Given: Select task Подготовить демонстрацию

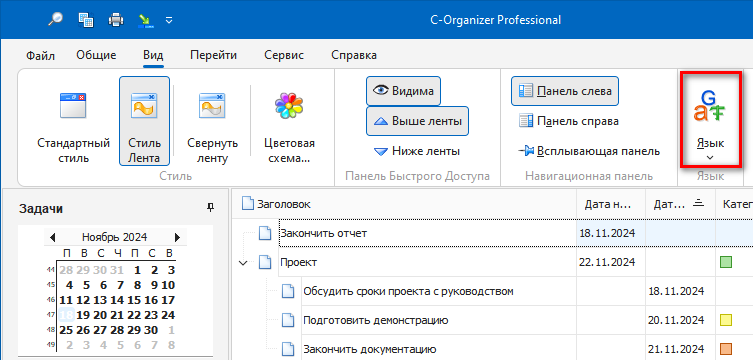Looking at the screenshot, I should pos(376,320).
